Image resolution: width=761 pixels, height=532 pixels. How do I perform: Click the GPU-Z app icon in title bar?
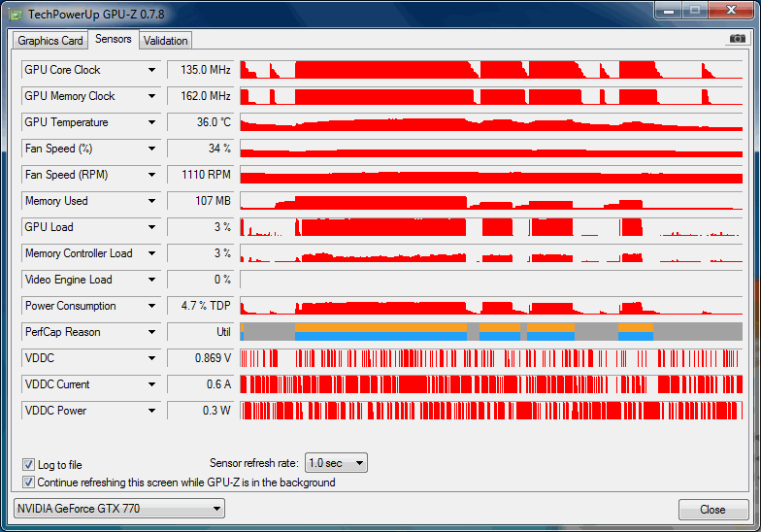click(16, 15)
